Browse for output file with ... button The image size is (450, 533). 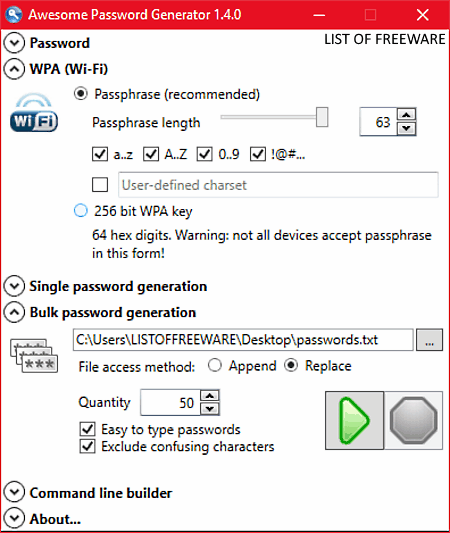(x=430, y=340)
